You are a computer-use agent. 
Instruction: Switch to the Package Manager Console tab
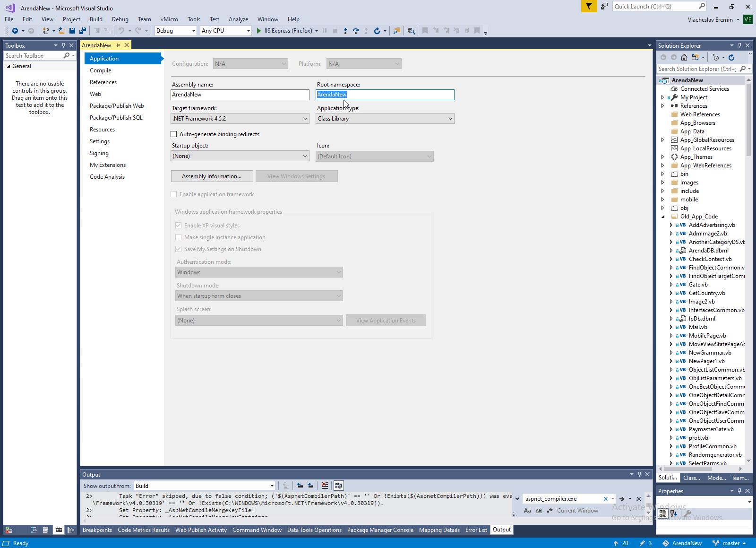(x=380, y=530)
